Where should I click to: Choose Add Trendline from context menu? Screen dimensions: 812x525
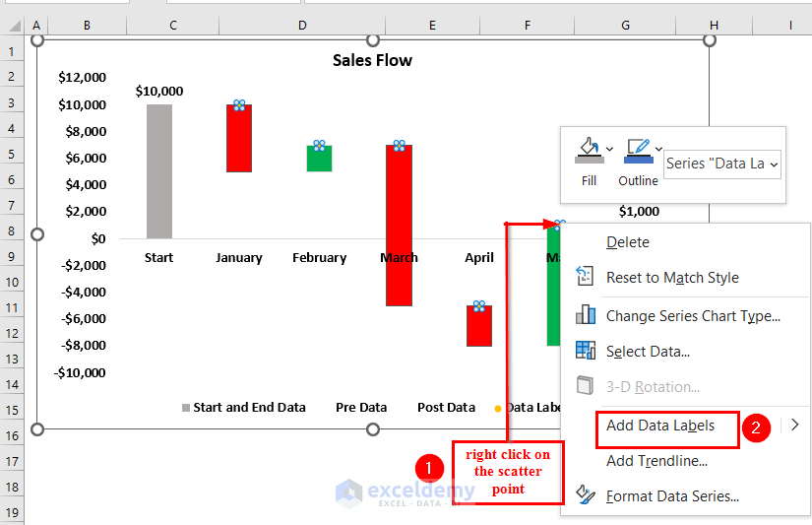coord(656,461)
